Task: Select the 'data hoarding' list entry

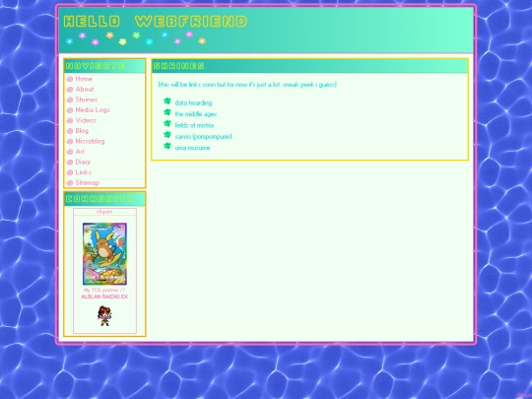Action: point(193,102)
